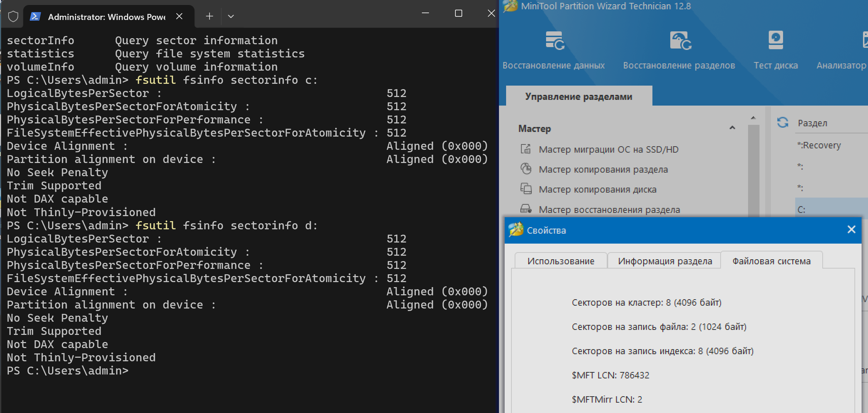Click the disk copy wizard (Мастер копирования диска) icon
868x413 pixels.
526,189
